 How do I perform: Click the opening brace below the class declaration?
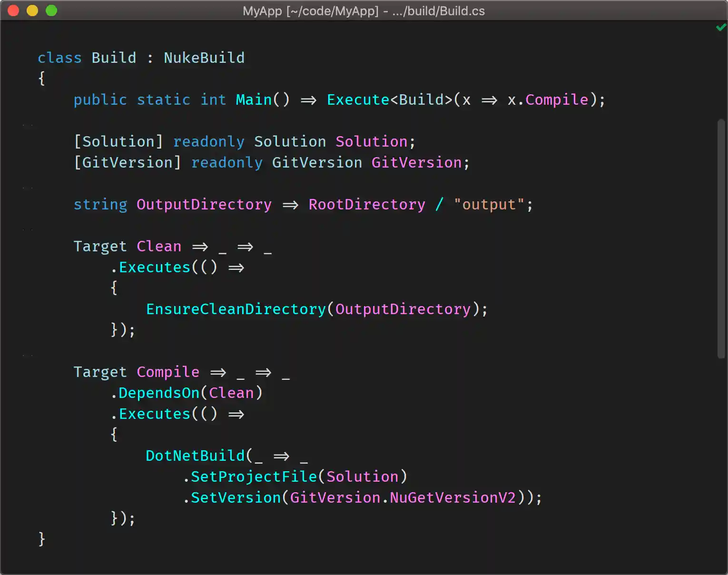pyautogui.click(x=41, y=78)
